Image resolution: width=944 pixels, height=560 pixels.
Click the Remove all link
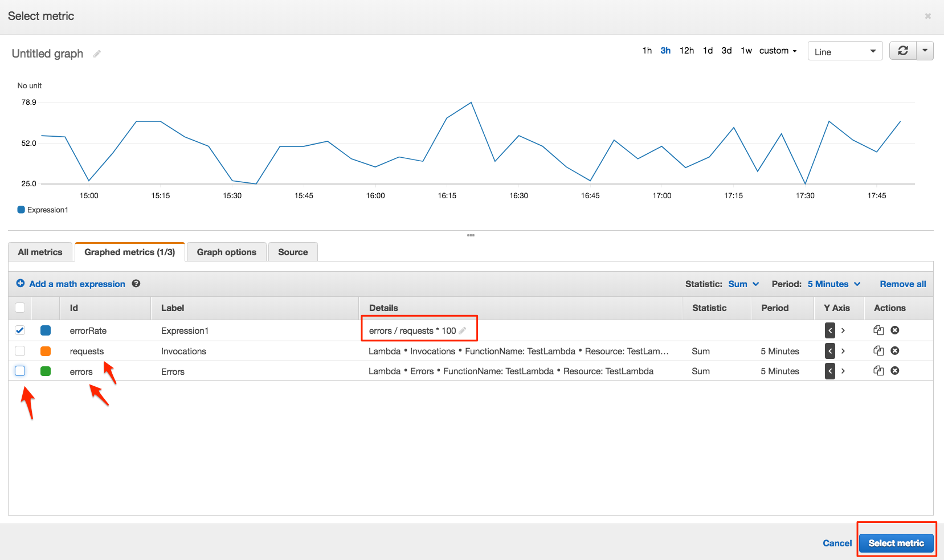point(903,284)
